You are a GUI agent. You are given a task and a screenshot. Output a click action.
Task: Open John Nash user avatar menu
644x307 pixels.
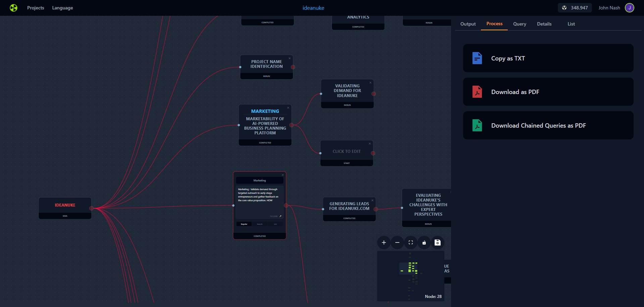point(630,8)
